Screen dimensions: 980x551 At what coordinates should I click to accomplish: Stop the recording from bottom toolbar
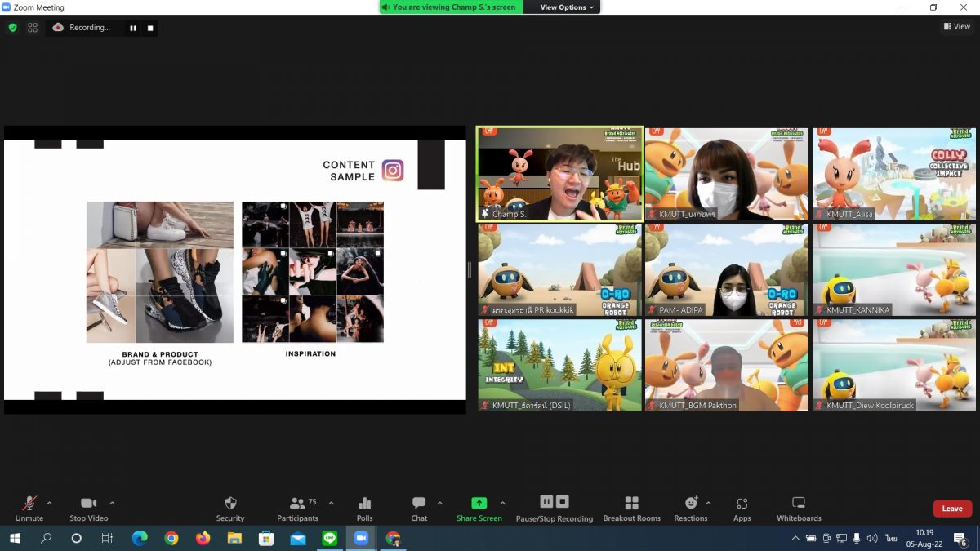pyautogui.click(x=562, y=502)
